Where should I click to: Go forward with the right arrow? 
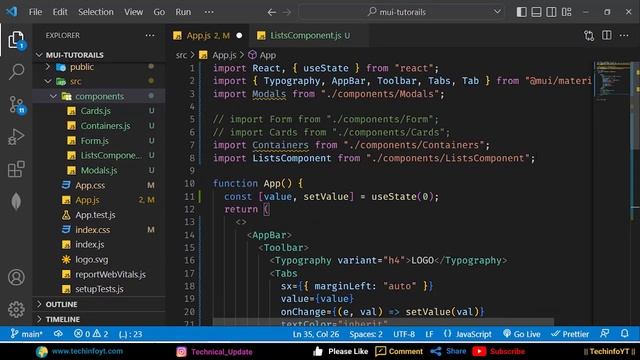click(287, 12)
